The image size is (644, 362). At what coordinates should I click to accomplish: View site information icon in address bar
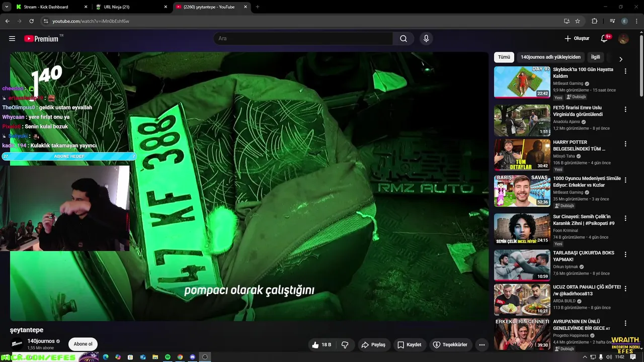(x=46, y=21)
